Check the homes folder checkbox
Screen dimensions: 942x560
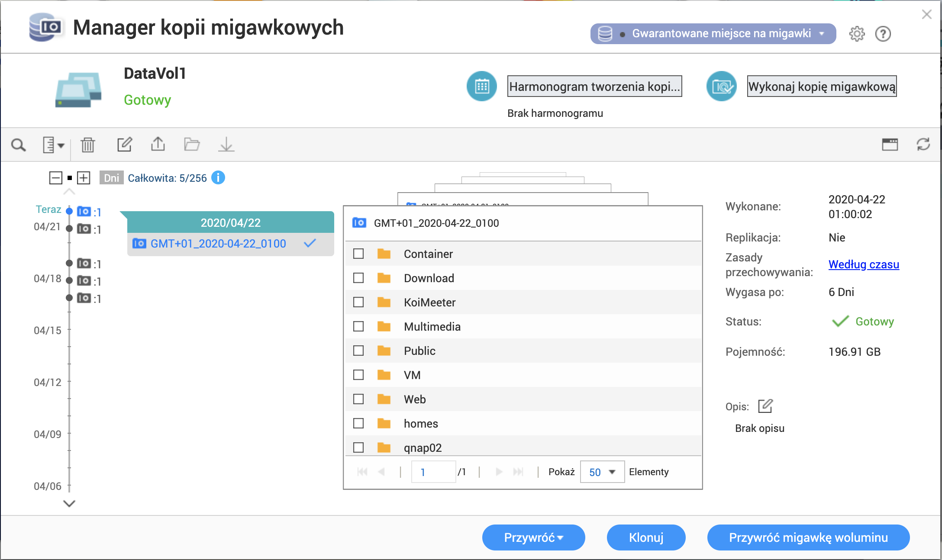pos(358,423)
